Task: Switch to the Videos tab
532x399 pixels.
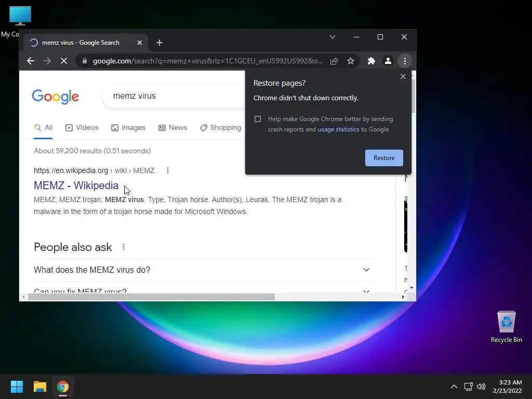Action: pyautogui.click(x=82, y=128)
